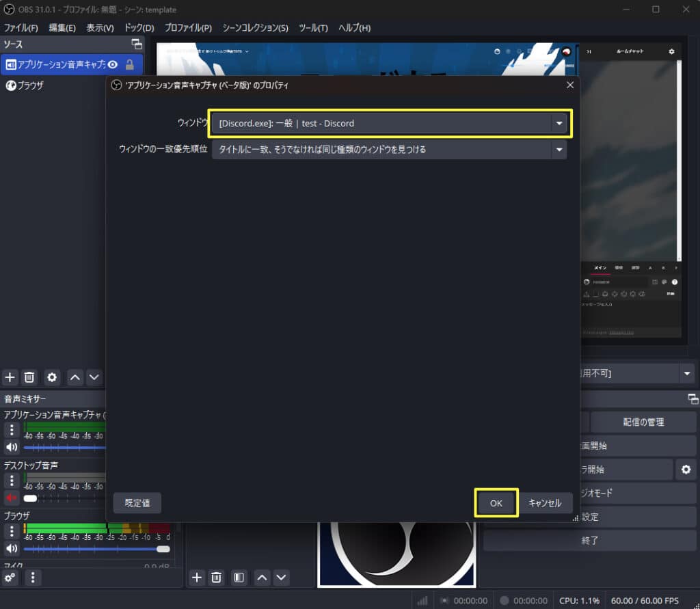Screen dimensions: 700x609
Task: Open the ウィンドウ dropdown showing Discord.exe
Action: pos(389,124)
